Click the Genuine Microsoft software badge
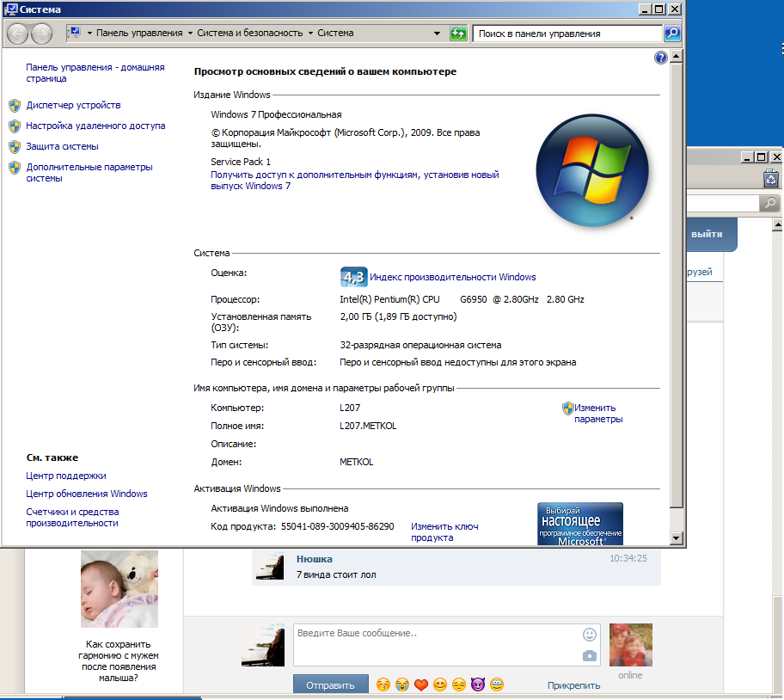 pyautogui.click(x=580, y=524)
